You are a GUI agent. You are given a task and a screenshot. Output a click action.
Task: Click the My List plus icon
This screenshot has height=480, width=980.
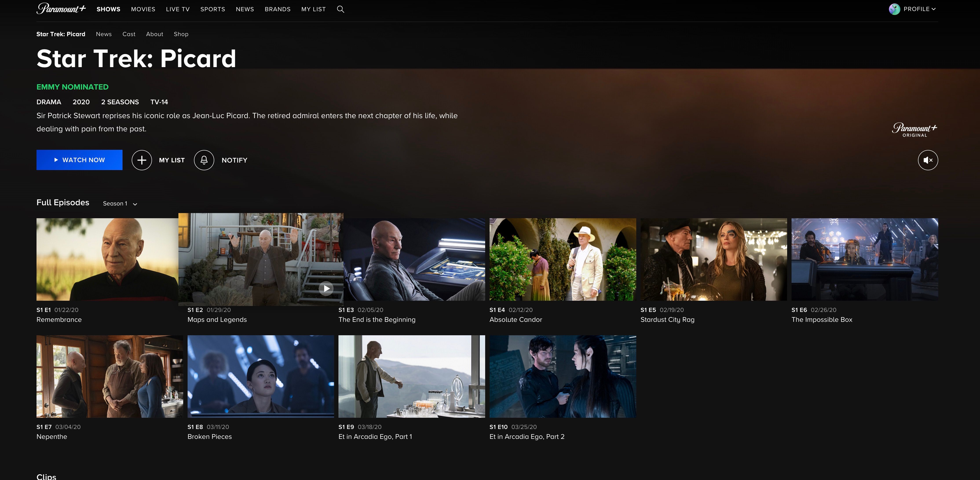click(x=141, y=160)
